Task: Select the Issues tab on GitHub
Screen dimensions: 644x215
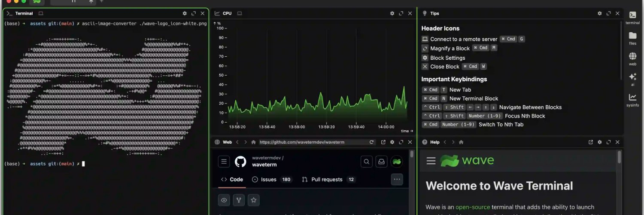Action: (272, 179)
